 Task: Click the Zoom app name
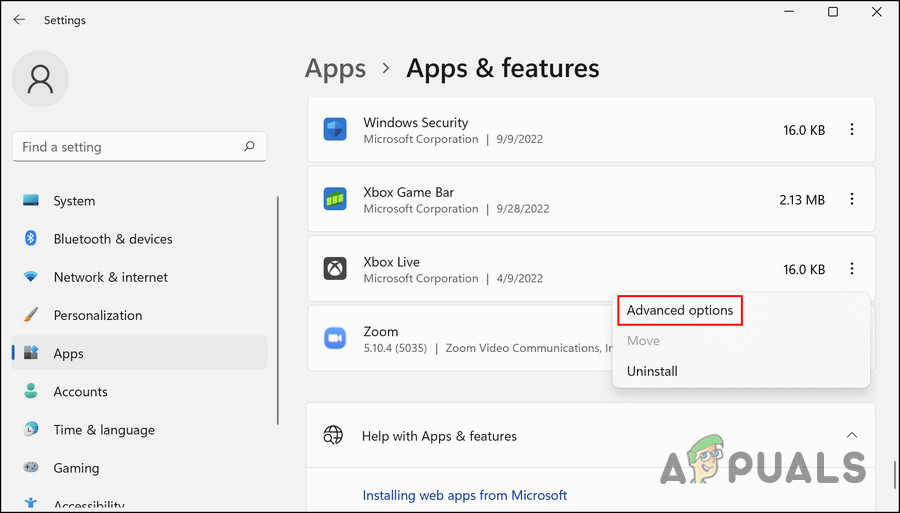[381, 331]
